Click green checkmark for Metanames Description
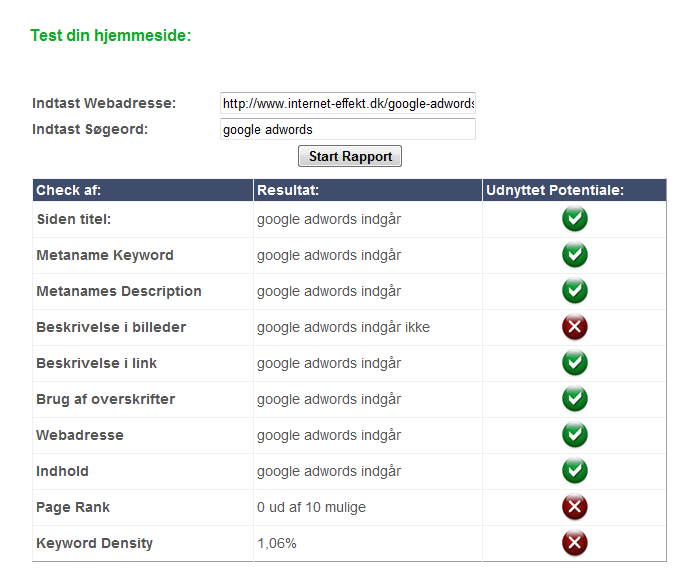676x575 pixels. coord(575,291)
